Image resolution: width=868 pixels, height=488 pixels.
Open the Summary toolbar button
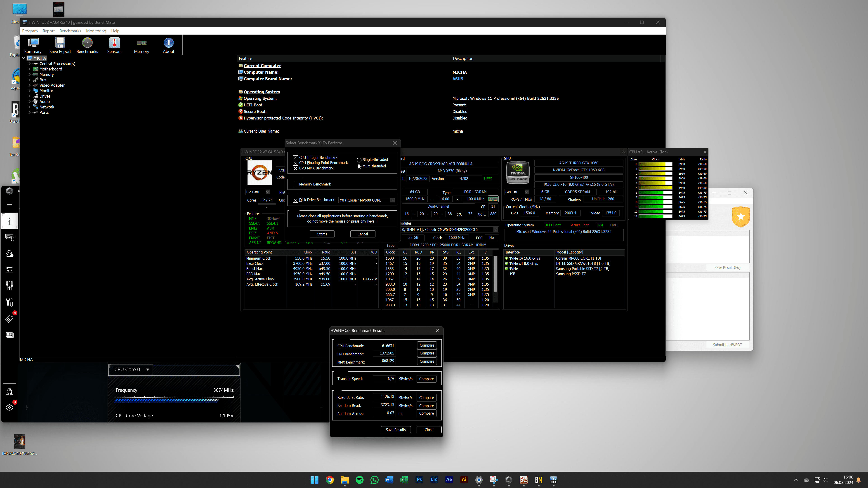(x=33, y=45)
